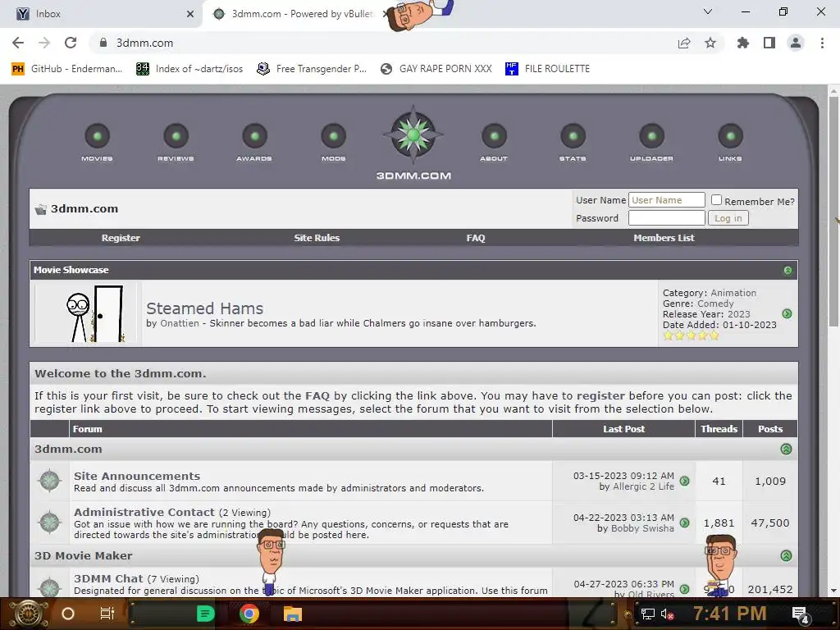Click the Steamed Hams thumbnail image
Screen dimensions: 840x630
coord(85,313)
